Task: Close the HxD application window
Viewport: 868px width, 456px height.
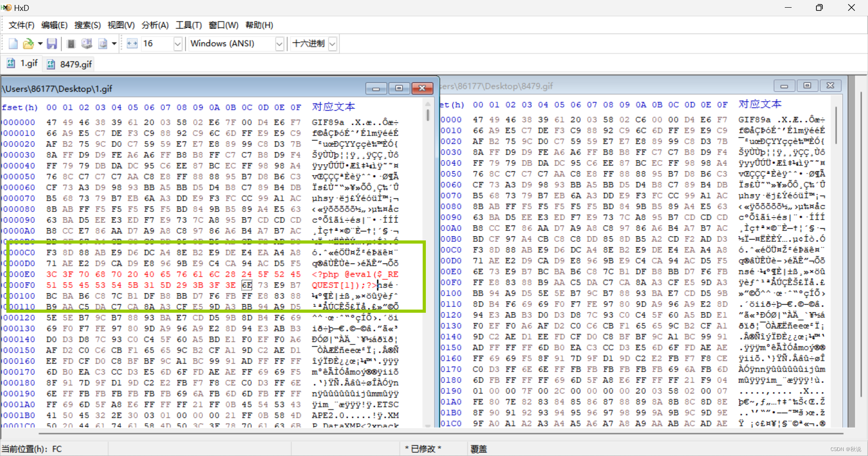Action: [851, 8]
